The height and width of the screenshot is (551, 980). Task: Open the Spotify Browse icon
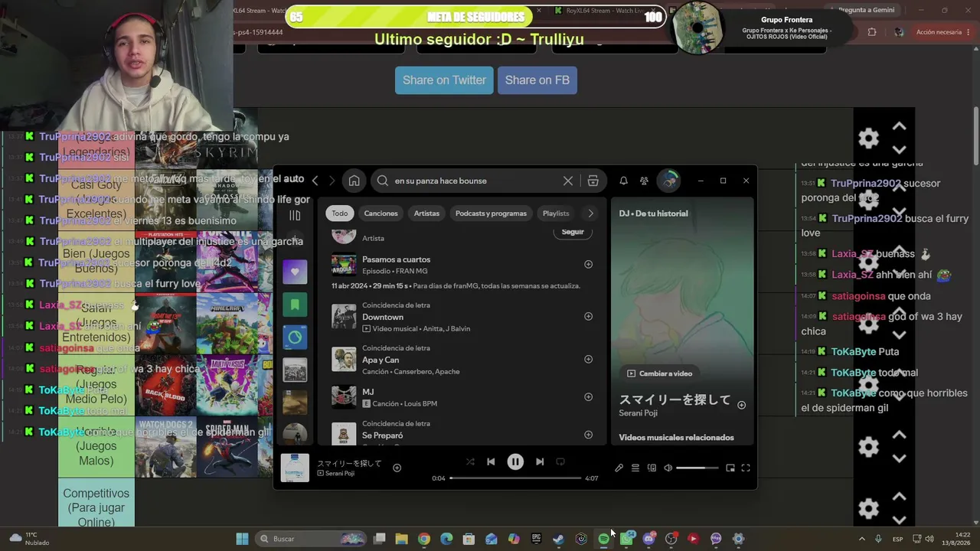pos(593,181)
